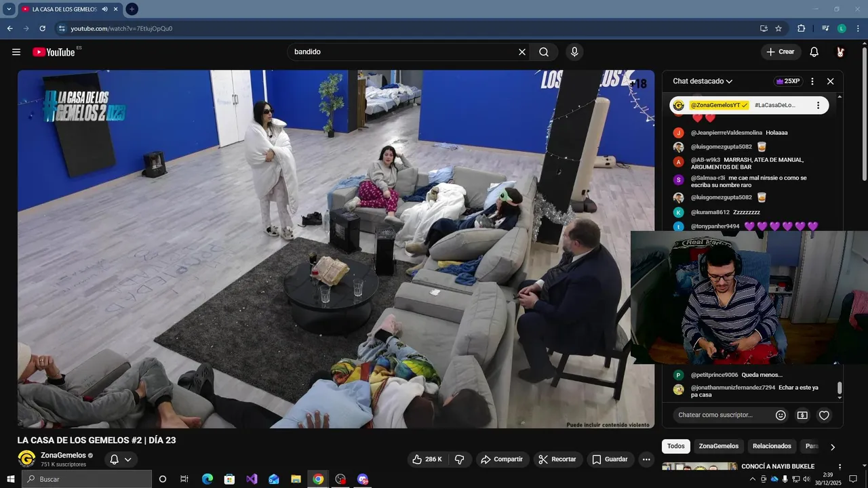Screen dimensions: 868x488
Task: Open CONOCÍ A NAYIB BUKELE video thumbnail
Action: (699, 467)
